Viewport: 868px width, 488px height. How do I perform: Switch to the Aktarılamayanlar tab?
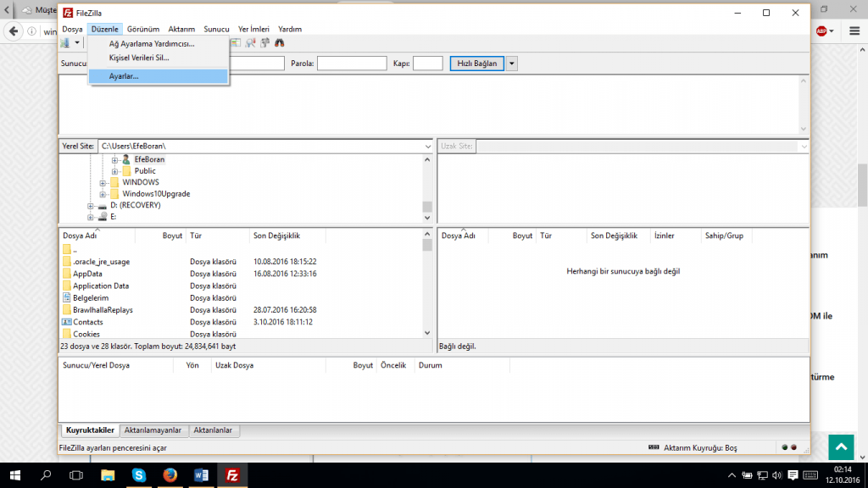[x=153, y=430]
